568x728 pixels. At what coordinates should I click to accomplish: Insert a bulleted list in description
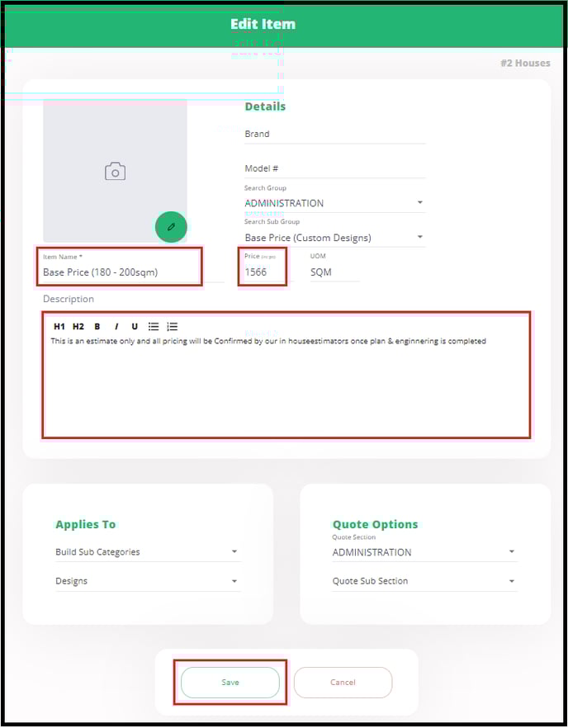154,327
